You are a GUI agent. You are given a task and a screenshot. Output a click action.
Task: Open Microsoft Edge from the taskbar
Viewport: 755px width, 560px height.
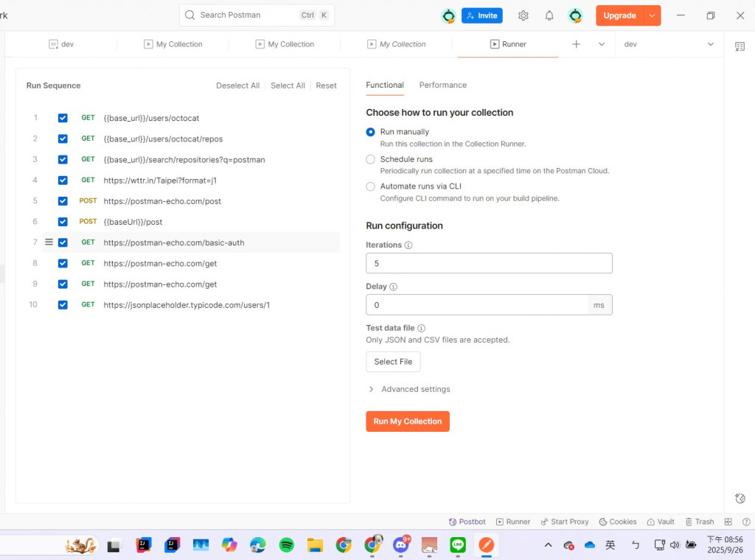click(x=257, y=545)
